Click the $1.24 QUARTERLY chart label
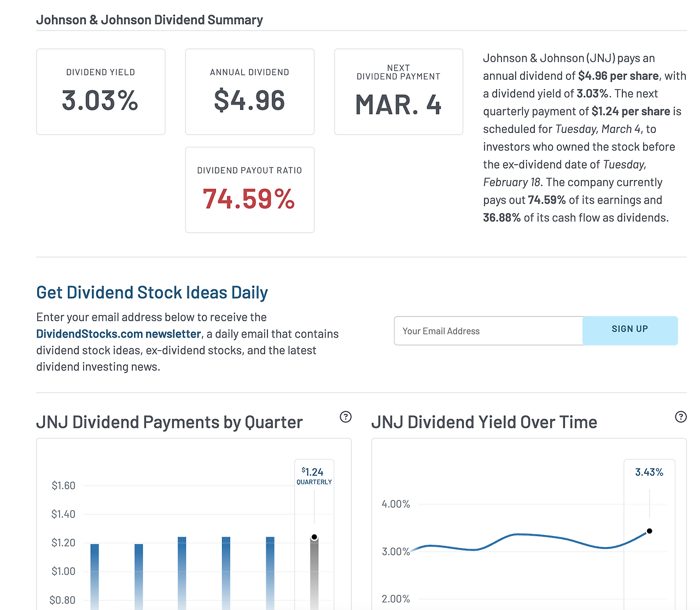700x610 pixels. click(x=314, y=475)
